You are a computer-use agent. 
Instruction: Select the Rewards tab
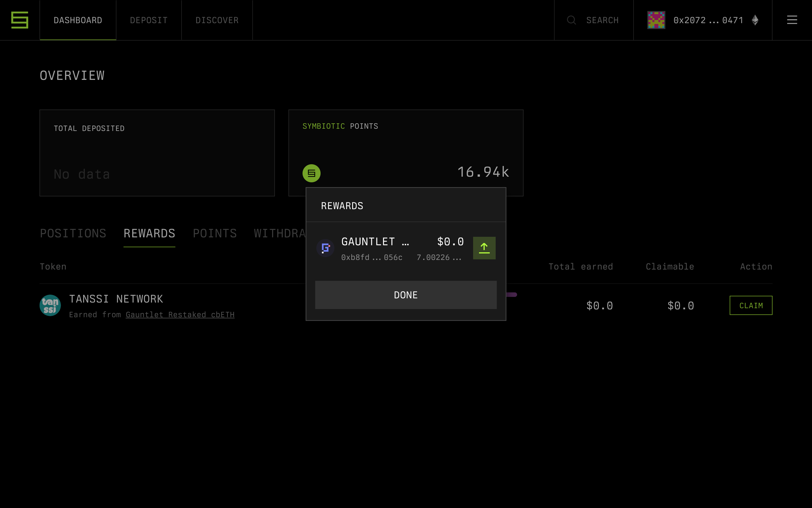pos(149,233)
